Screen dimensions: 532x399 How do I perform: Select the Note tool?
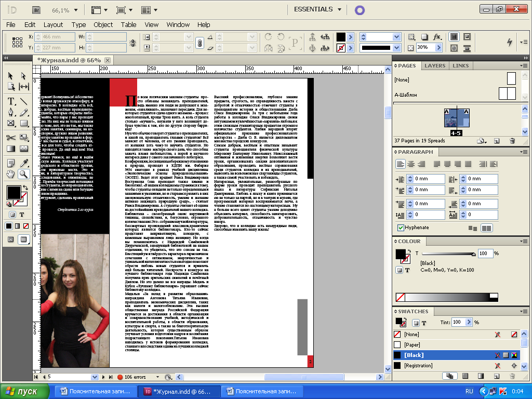coord(11,163)
